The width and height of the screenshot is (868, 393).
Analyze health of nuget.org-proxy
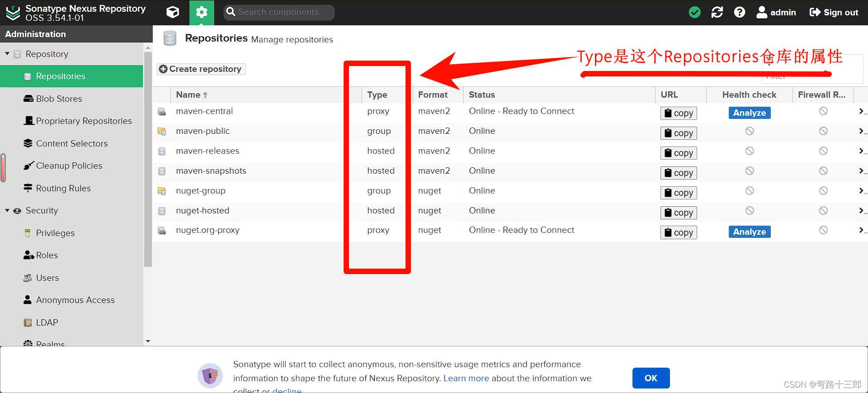pyautogui.click(x=750, y=232)
